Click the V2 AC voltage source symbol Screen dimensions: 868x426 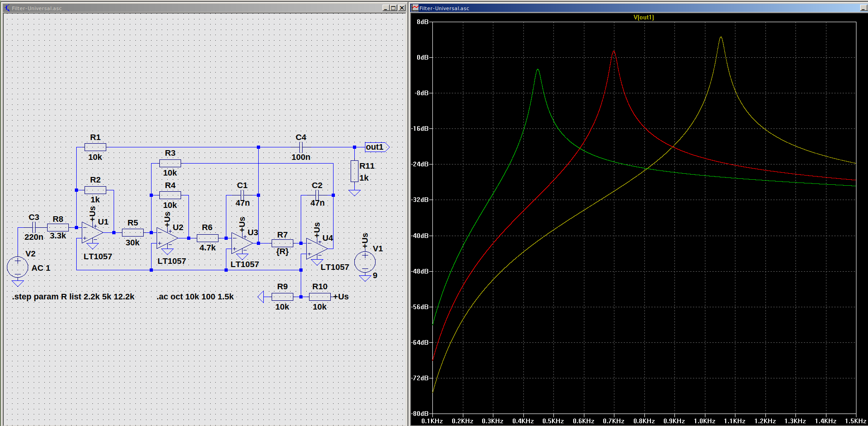tap(18, 267)
